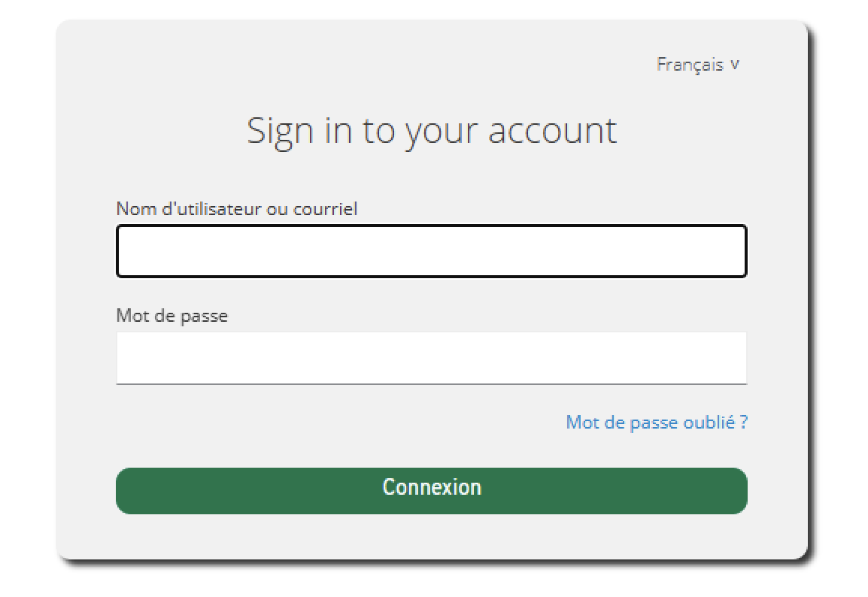The height and width of the screenshot is (597, 868).
Task: Open language options from the dropdown
Action: click(x=699, y=64)
